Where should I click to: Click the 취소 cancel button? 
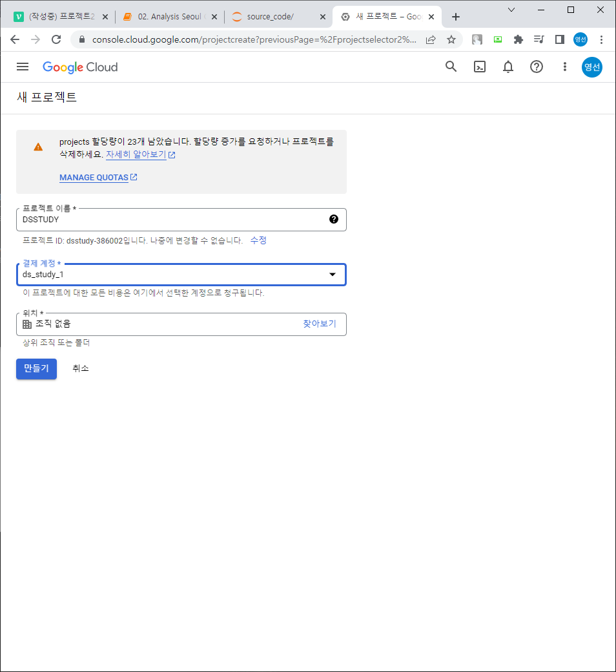click(81, 368)
